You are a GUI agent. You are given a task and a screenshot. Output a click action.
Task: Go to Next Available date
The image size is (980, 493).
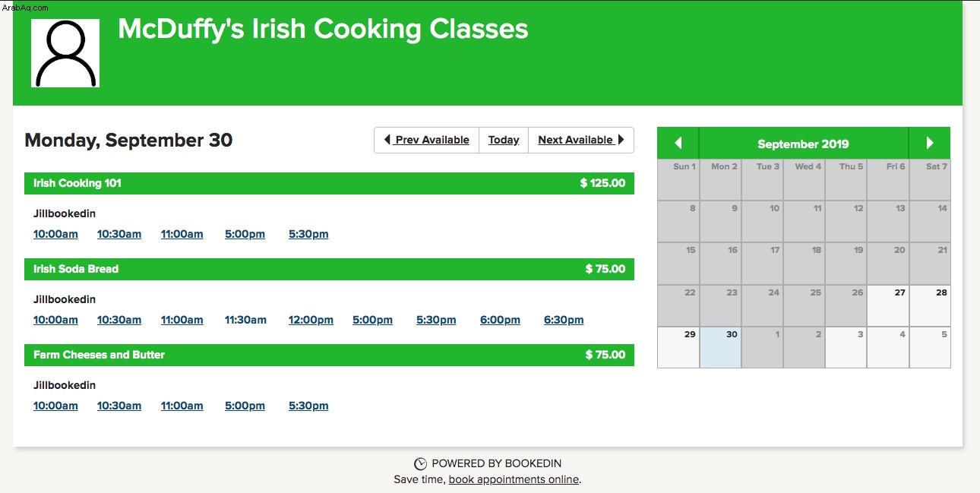click(581, 140)
